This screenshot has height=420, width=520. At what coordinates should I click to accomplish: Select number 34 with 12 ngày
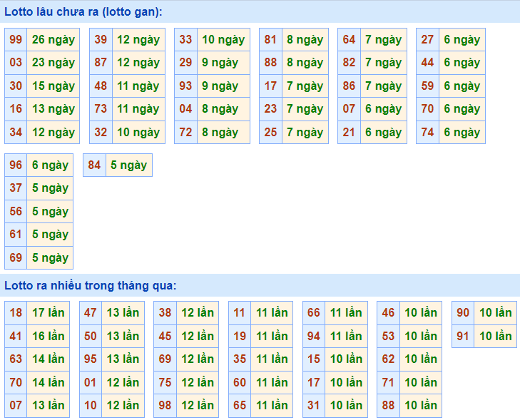point(16,132)
